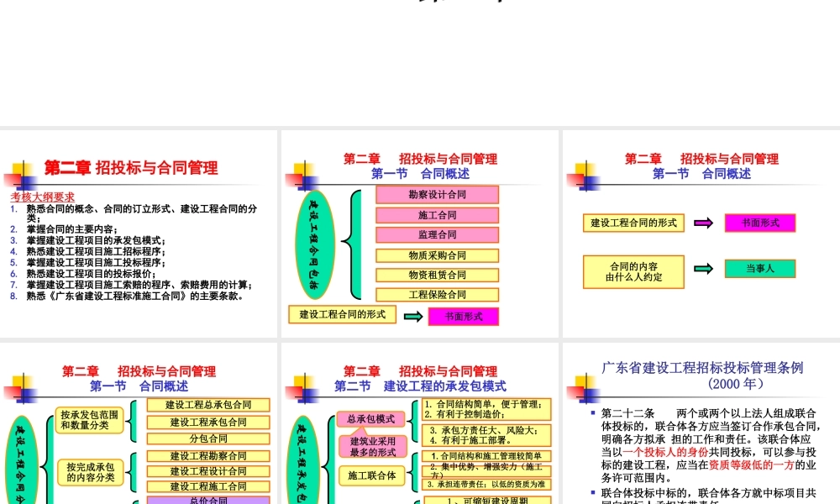Click the underlined 考核大纲要求 heading
Image resolution: width=840 pixels, height=504 pixels.
click(42, 197)
